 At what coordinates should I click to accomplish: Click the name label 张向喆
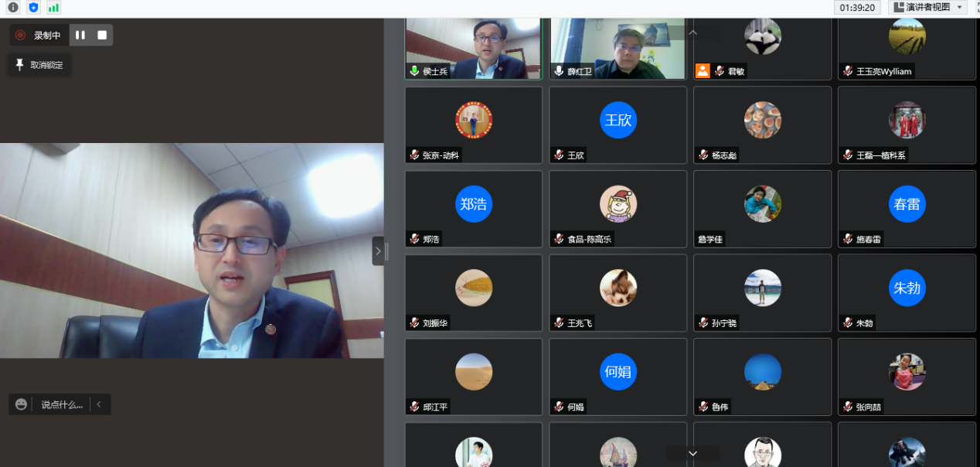coord(869,407)
